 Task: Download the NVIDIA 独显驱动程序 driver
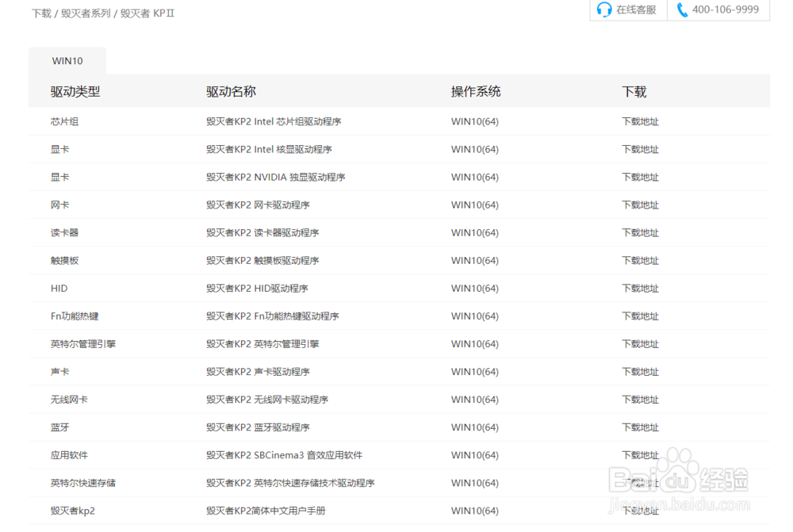coord(640,177)
